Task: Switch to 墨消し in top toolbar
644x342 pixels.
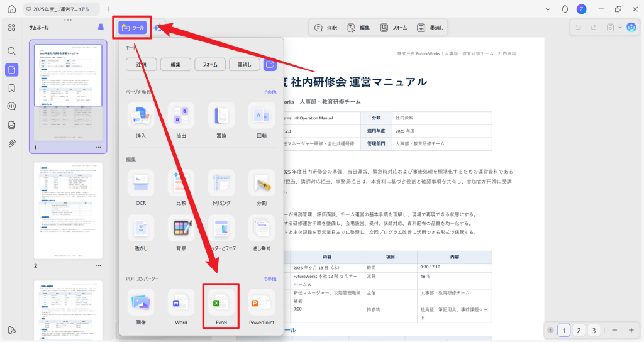Action: coord(430,28)
